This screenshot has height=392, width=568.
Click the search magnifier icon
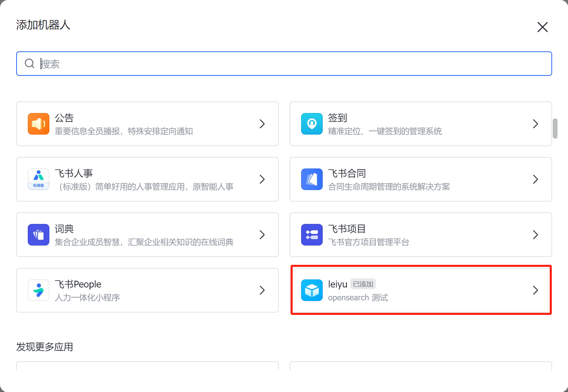point(30,63)
